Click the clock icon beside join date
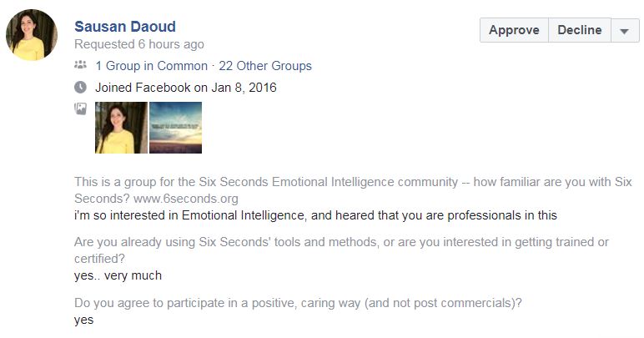Screen dimensions: 644x338 click(x=81, y=87)
